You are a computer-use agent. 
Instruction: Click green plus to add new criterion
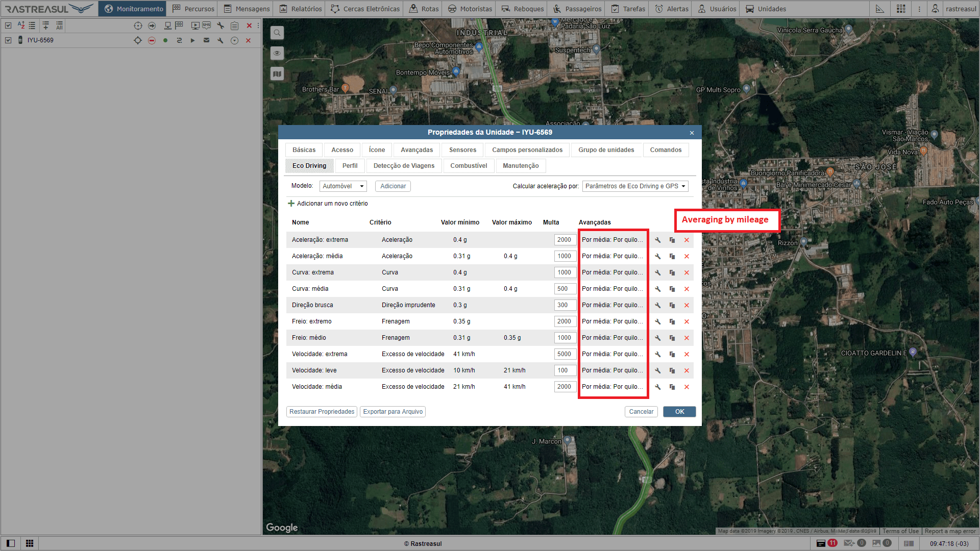pyautogui.click(x=291, y=204)
